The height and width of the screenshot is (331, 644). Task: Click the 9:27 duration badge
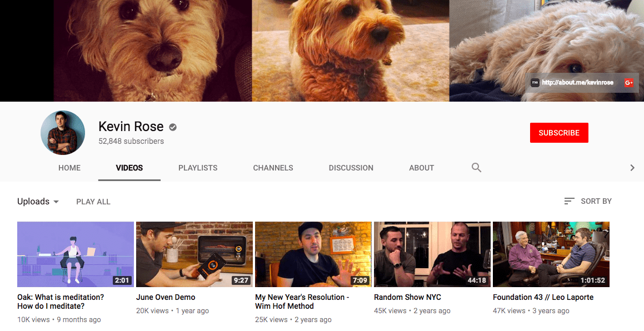241,280
